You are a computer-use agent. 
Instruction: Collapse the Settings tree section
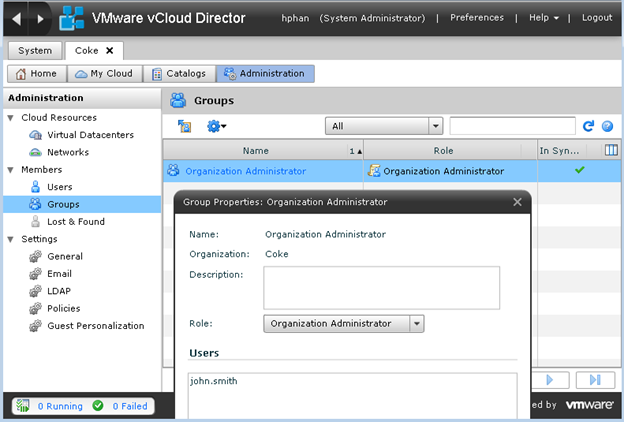point(11,239)
